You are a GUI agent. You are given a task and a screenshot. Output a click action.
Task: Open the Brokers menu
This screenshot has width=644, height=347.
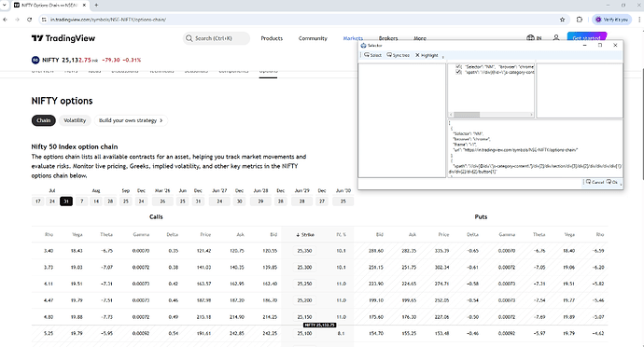[x=388, y=38]
